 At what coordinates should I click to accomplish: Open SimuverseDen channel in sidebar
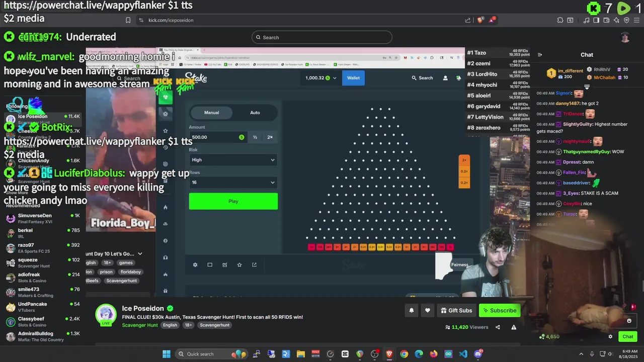[x=43, y=219]
